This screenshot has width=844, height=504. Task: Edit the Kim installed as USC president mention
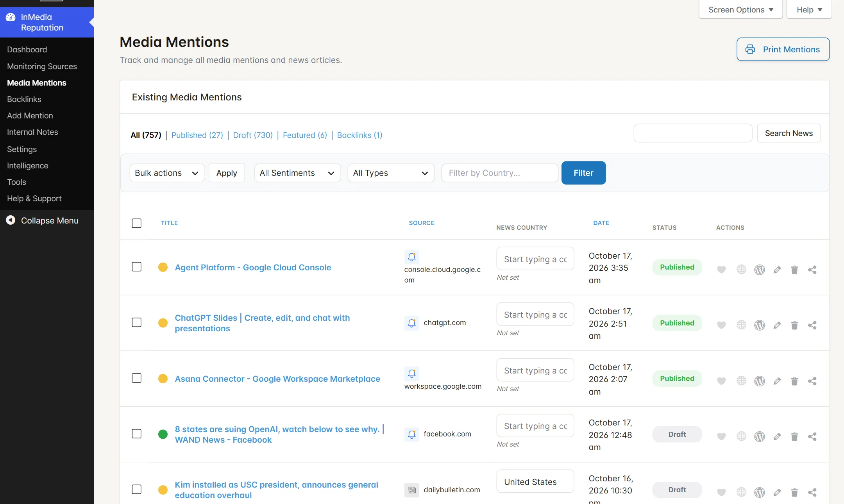click(x=777, y=492)
